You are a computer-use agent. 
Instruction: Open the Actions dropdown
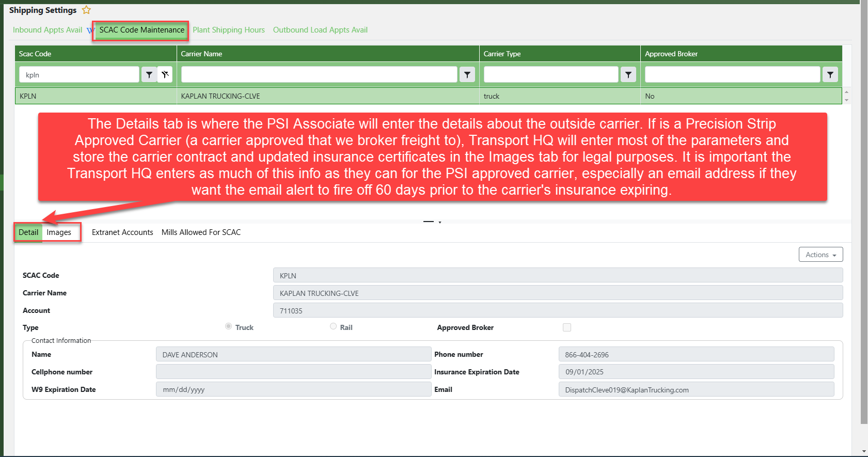[820, 255]
